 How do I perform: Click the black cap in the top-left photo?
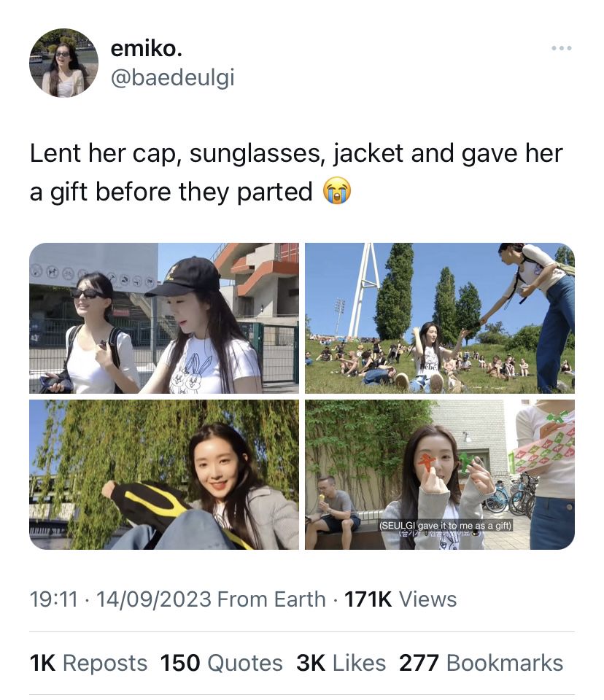185,275
